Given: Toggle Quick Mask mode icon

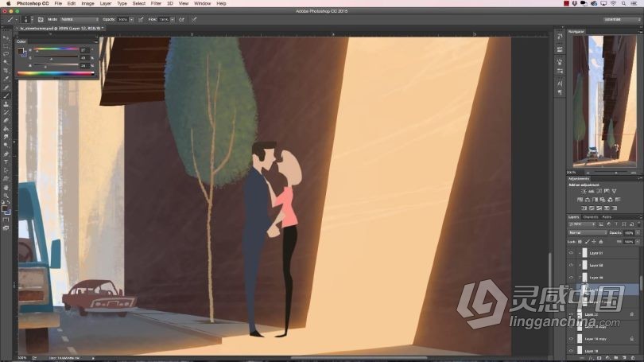Looking at the screenshot, I should click(6, 220).
